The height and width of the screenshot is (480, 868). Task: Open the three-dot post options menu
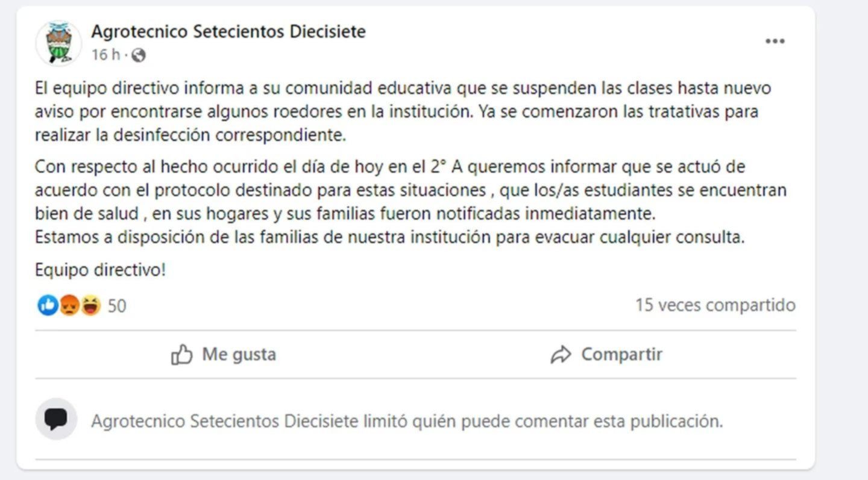pos(775,42)
